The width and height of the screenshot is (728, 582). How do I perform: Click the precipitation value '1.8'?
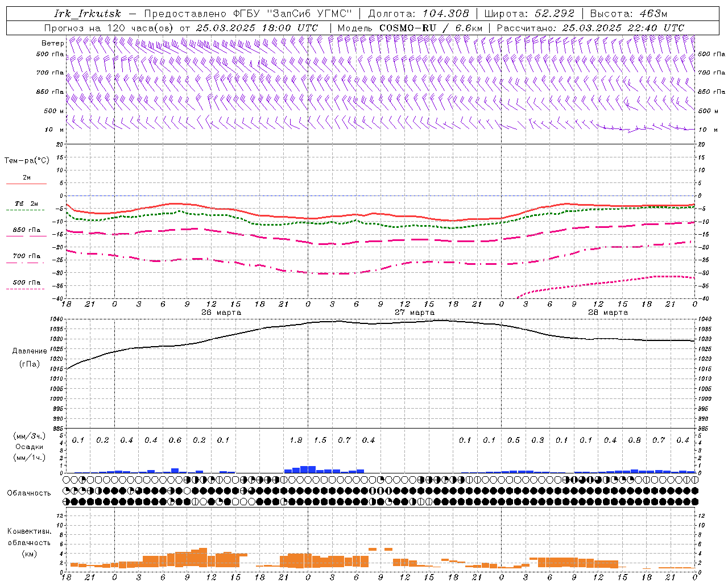click(x=296, y=440)
